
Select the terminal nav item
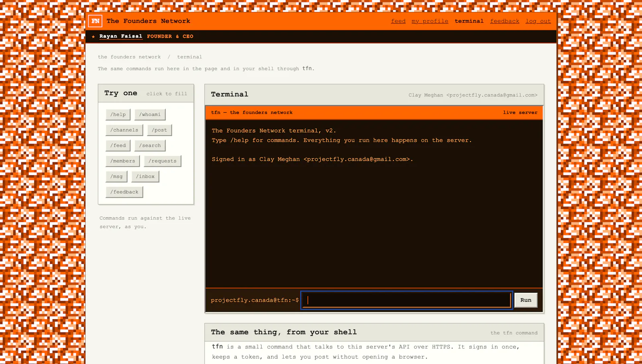[x=469, y=21]
